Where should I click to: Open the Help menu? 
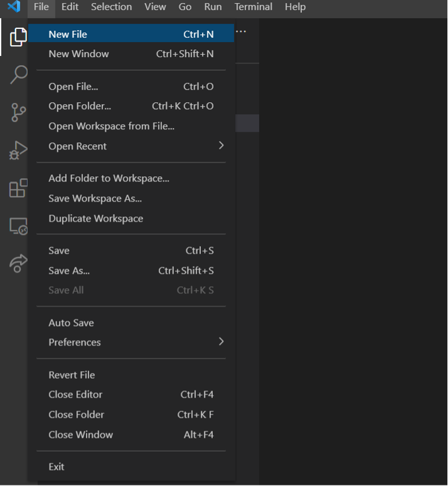[x=295, y=7]
